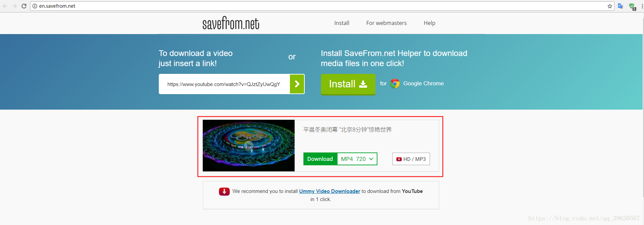Click the browser forward arrow
The width and height of the screenshot is (644, 225).
[15, 6]
